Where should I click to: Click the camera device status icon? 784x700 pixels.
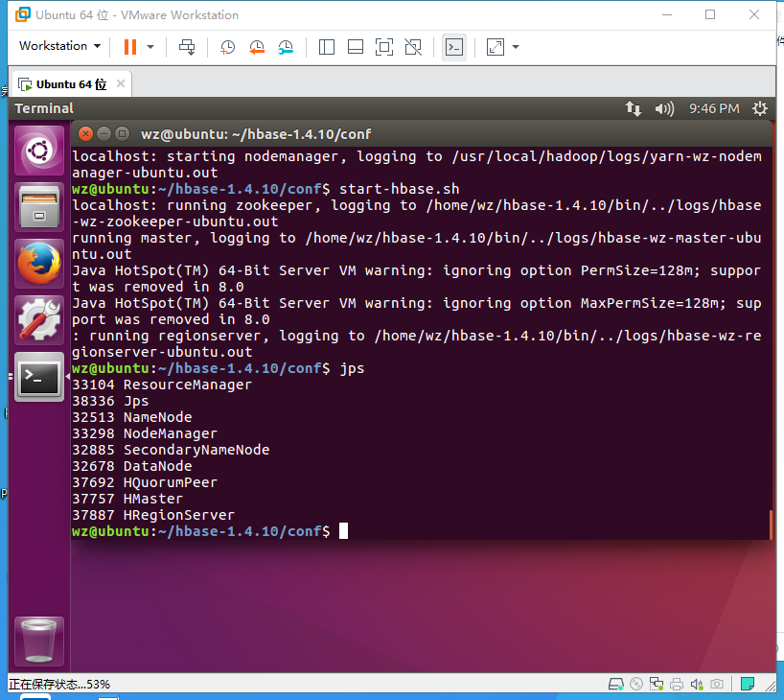(x=717, y=684)
